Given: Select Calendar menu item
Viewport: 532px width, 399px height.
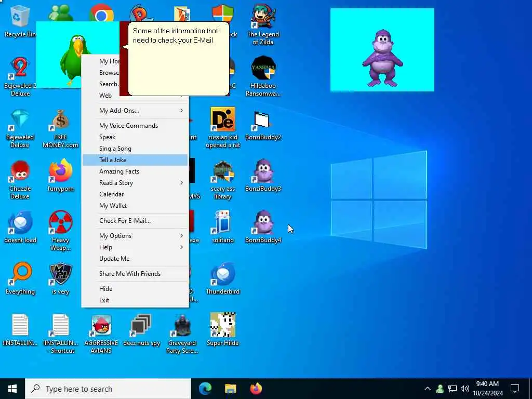Looking at the screenshot, I should tap(135, 194).
